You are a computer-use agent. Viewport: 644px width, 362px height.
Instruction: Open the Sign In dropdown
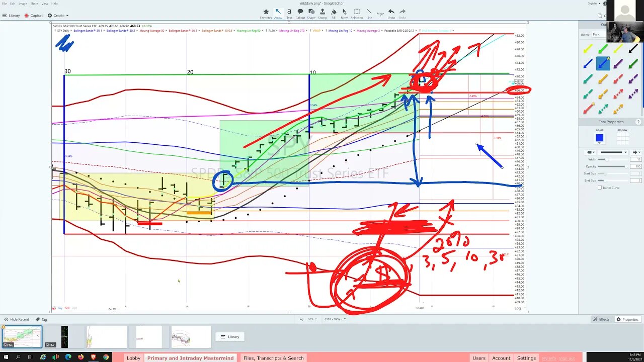tap(593, 4)
